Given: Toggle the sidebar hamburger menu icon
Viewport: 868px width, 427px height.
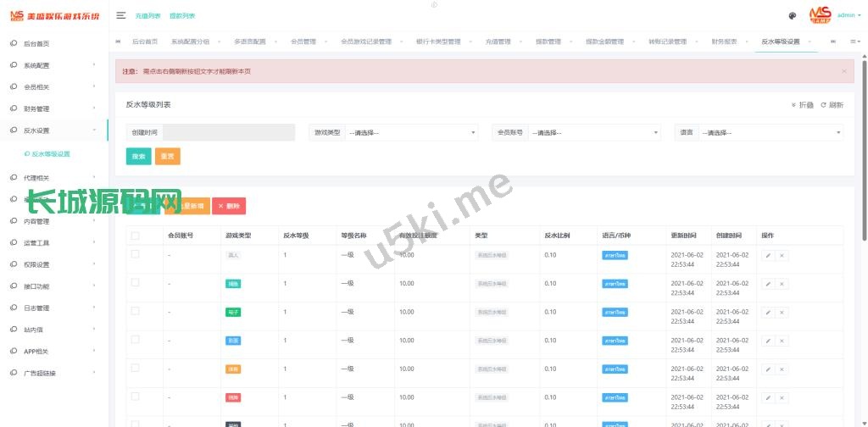Looking at the screenshot, I should [121, 15].
